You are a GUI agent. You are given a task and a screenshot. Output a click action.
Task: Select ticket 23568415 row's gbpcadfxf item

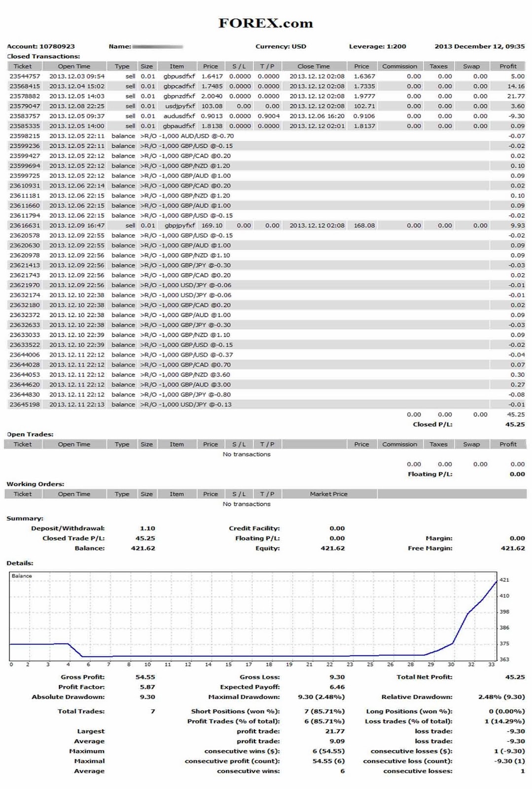point(179,86)
